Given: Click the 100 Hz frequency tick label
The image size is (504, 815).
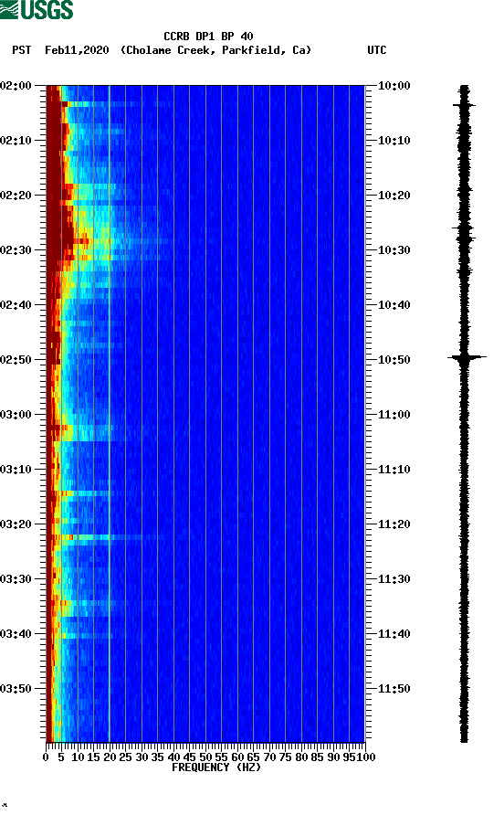Looking at the screenshot, I should coord(367,757).
